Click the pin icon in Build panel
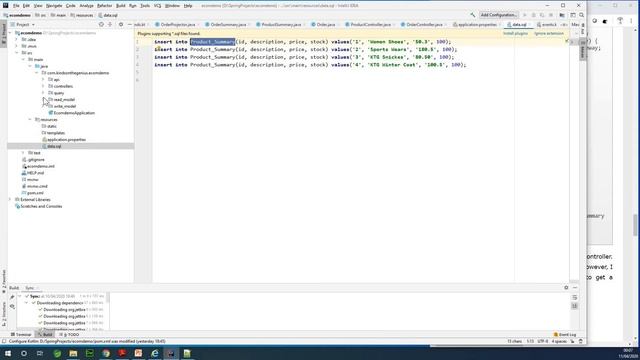This screenshot has width=640, height=360. click(x=12, y=297)
